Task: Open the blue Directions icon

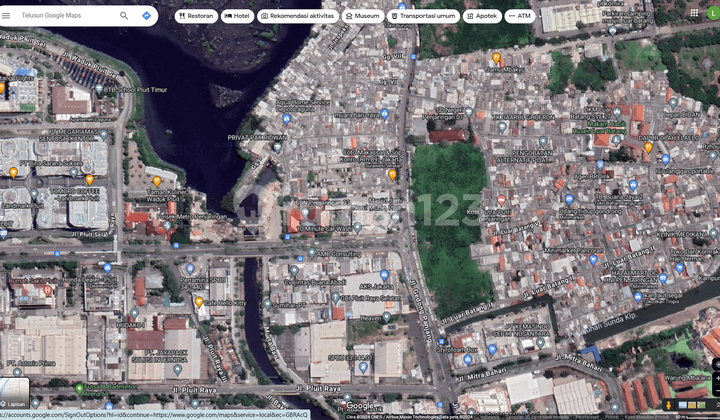Action: pyautogui.click(x=146, y=16)
